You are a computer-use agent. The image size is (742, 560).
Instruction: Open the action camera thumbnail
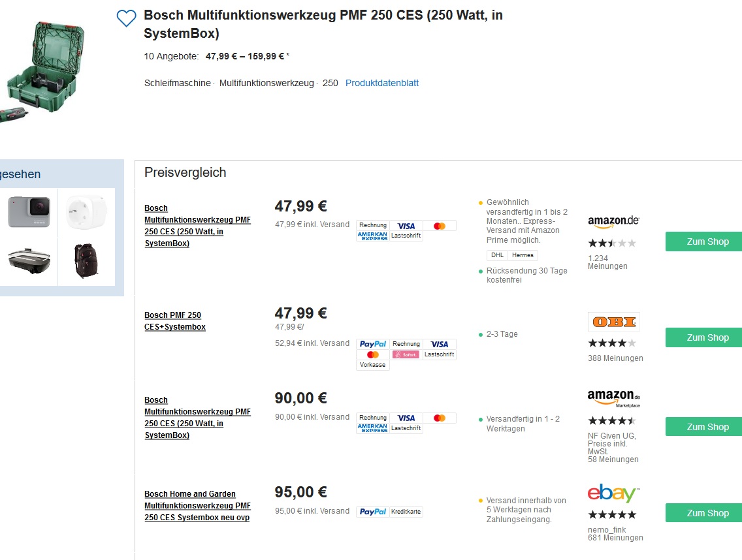coord(29,212)
